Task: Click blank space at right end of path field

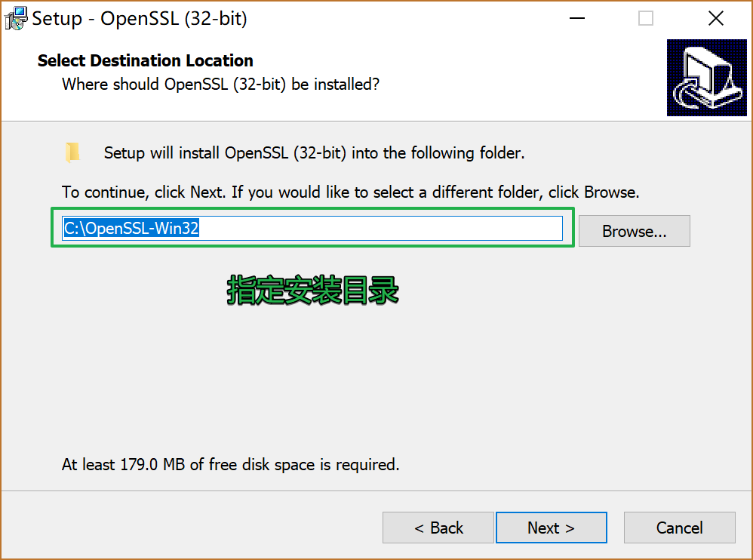Action: (x=453, y=229)
